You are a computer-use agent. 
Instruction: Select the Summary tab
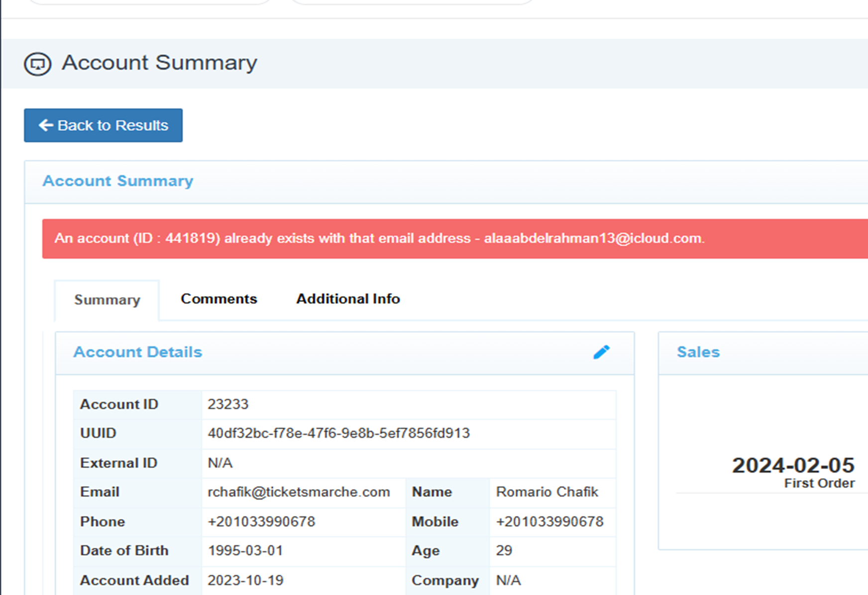[x=107, y=300]
